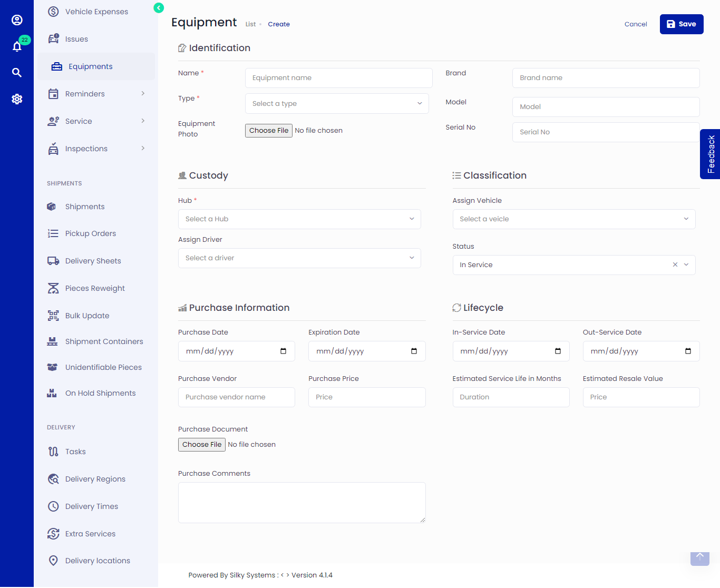Open the notifications bell icon
The width and height of the screenshot is (720, 588).
17,46
